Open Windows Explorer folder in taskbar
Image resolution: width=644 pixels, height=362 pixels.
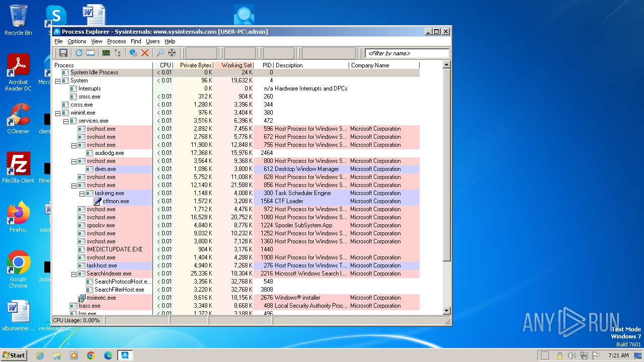click(x=57, y=355)
